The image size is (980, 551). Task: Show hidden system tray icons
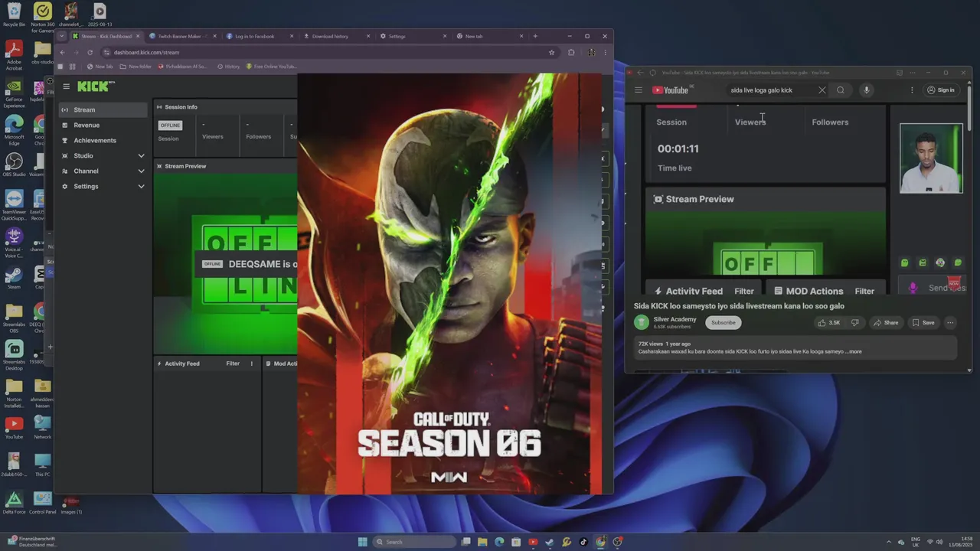(x=889, y=542)
